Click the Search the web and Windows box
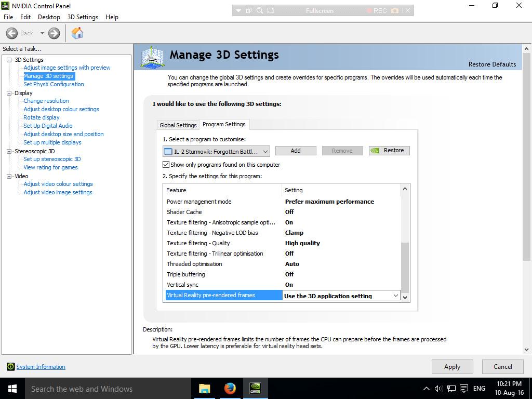 [108, 389]
